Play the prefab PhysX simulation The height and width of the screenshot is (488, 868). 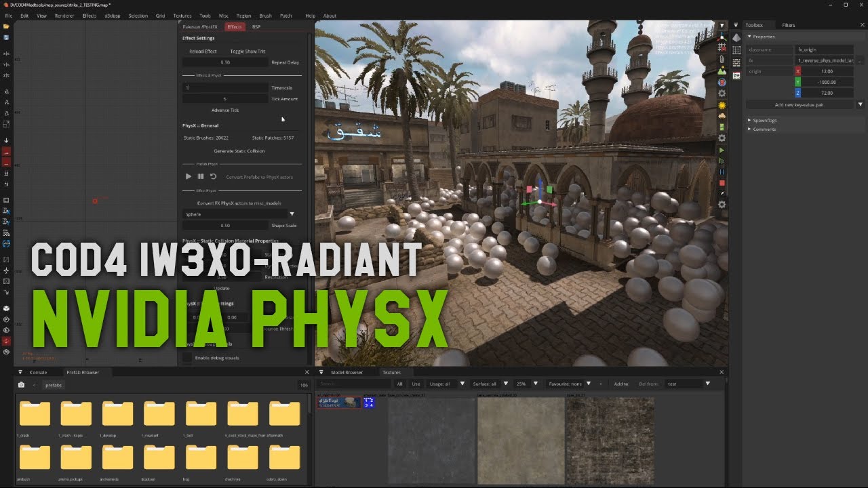tap(189, 176)
